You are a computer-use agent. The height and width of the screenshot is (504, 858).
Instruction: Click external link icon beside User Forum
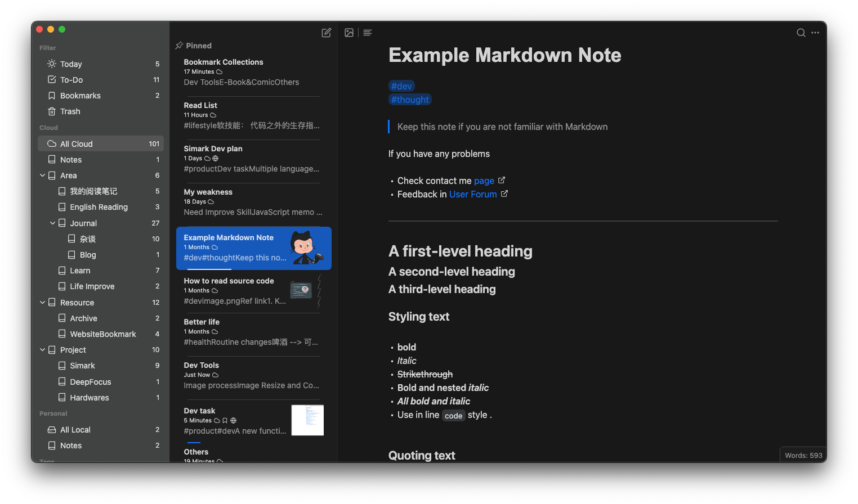tap(504, 193)
